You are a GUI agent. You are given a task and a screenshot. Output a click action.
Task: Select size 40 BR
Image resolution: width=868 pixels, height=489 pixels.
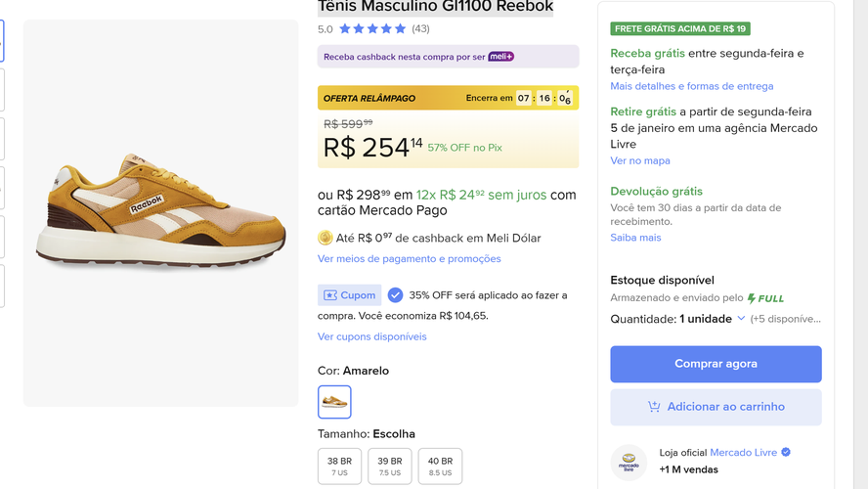pos(440,467)
